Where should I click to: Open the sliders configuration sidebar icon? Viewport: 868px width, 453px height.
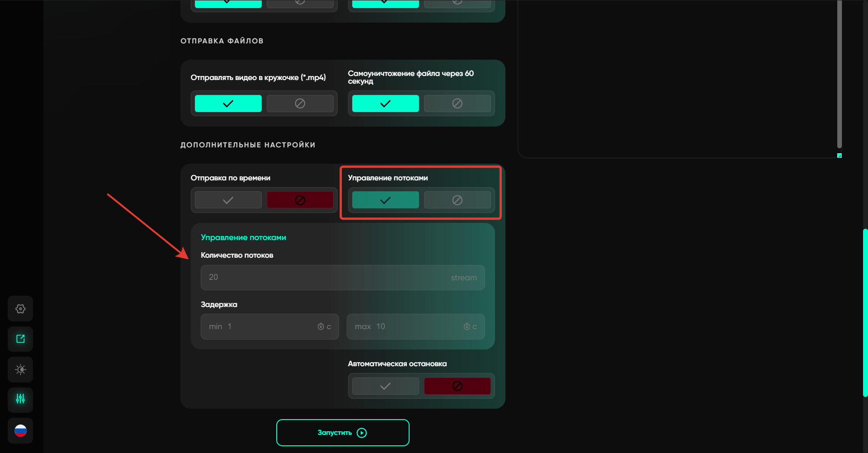(x=20, y=399)
